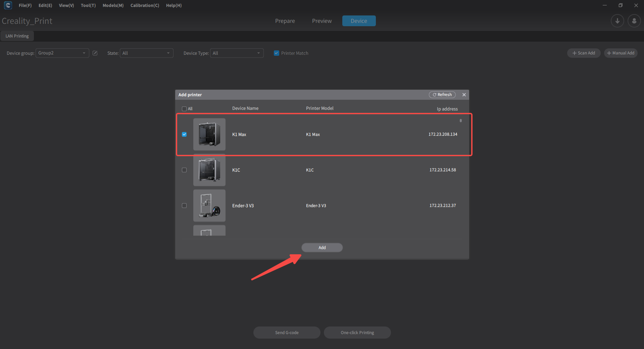
Task: Restore down the Creality Print window
Action: pyautogui.click(x=620, y=5)
